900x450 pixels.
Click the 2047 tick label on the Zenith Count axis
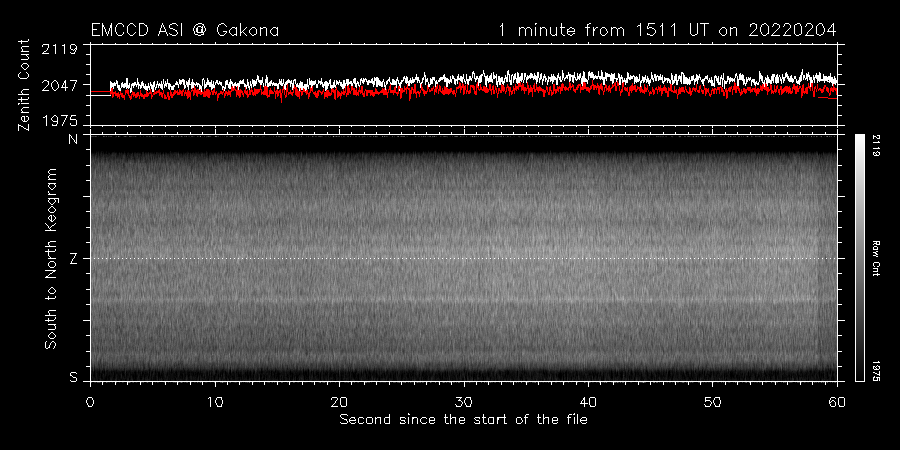60,86
